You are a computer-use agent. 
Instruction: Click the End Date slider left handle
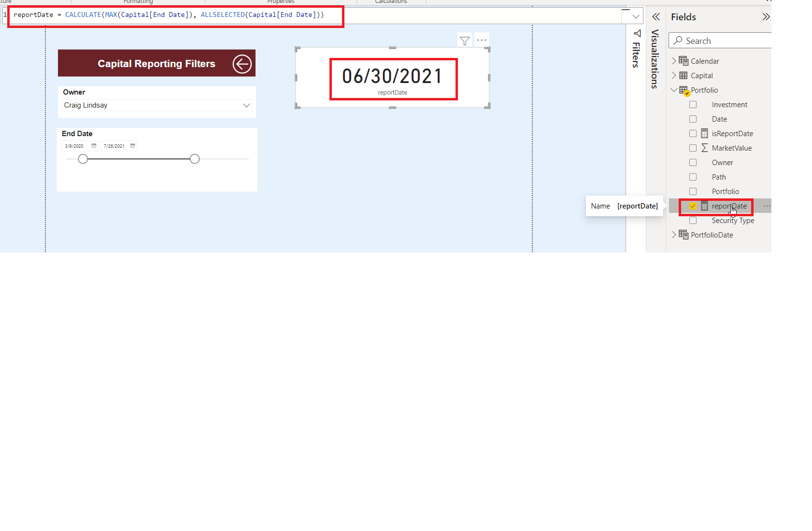click(x=83, y=159)
